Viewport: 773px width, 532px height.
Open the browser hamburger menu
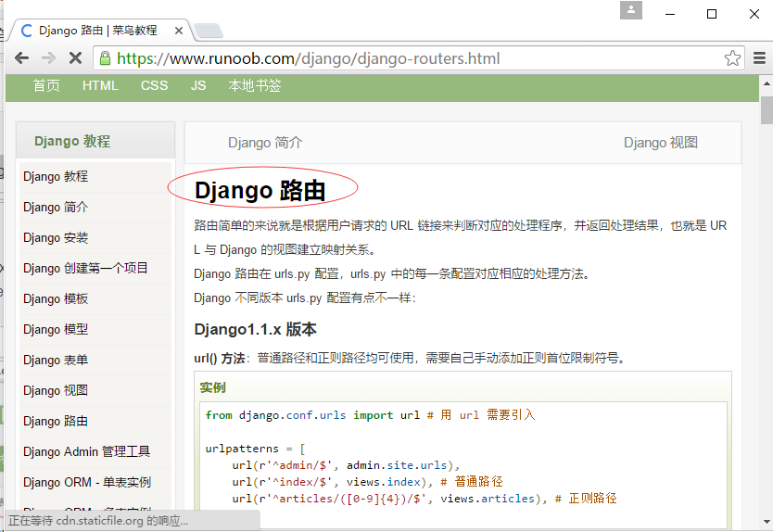pyautogui.click(x=759, y=58)
